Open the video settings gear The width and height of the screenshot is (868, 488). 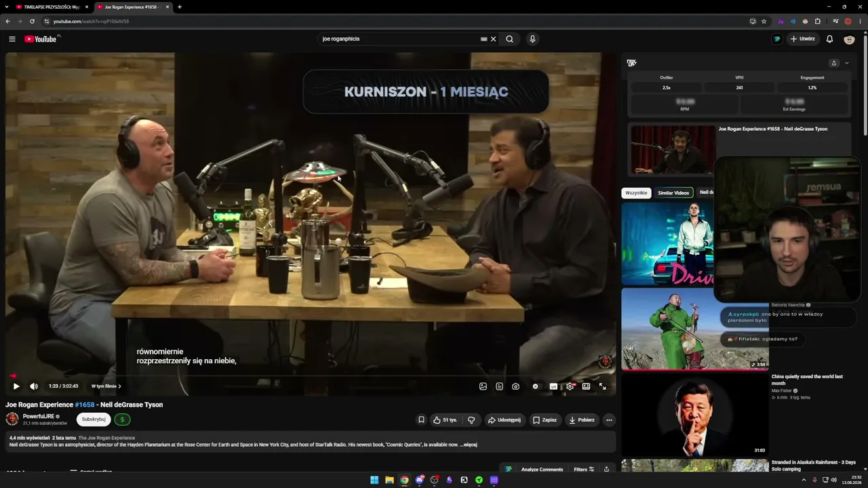click(570, 386)
